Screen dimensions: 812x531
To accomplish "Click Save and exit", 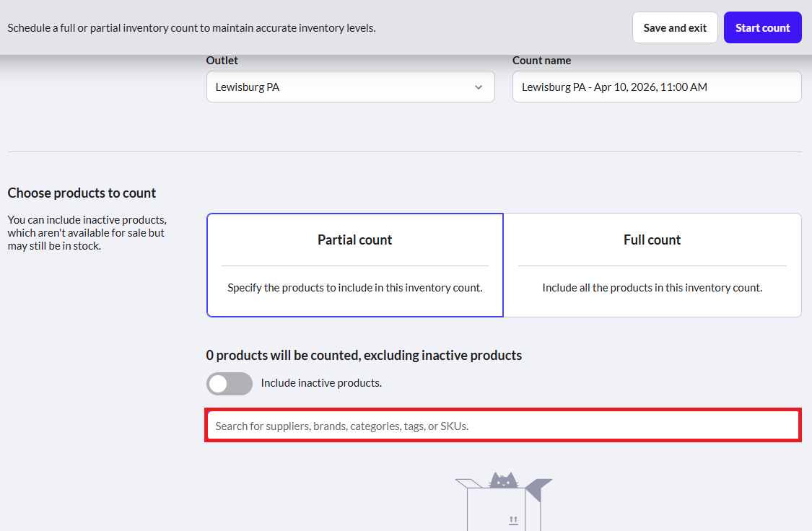I will (675, 28).
